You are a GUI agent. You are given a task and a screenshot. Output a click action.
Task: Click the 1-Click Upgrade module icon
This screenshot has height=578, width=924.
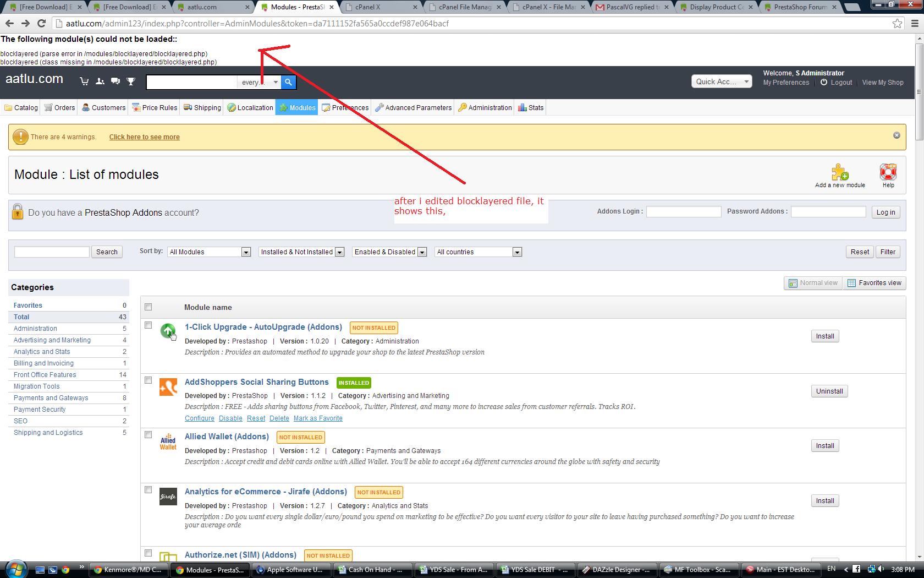(x=168, y=331)
